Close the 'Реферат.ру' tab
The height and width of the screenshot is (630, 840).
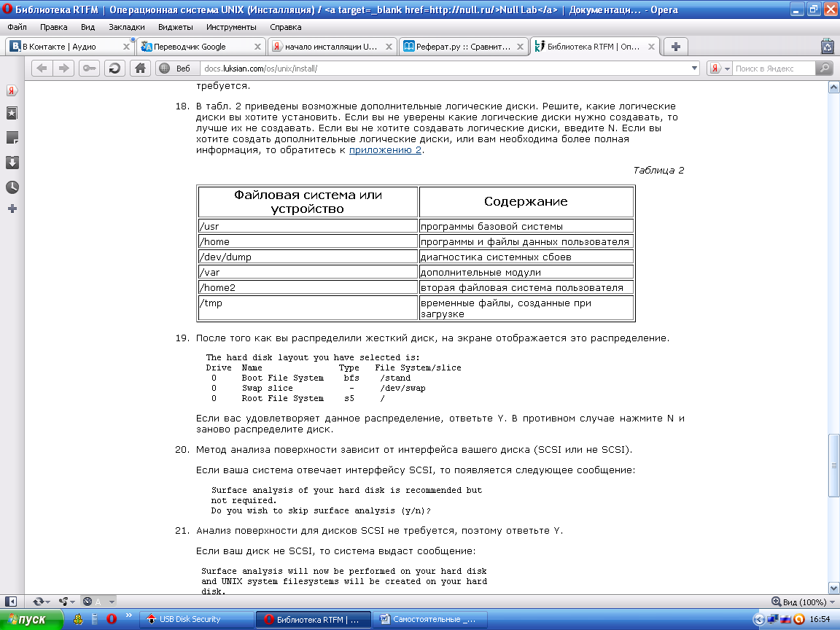pos(520,47)
